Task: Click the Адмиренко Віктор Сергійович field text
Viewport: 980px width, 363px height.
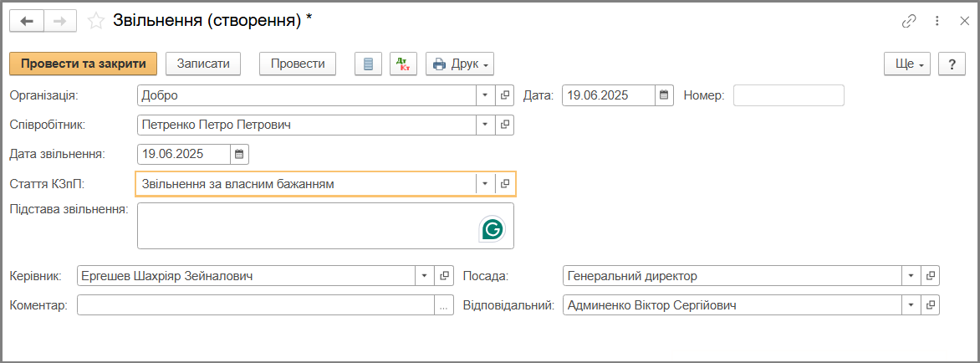Action: pos(652,305)
